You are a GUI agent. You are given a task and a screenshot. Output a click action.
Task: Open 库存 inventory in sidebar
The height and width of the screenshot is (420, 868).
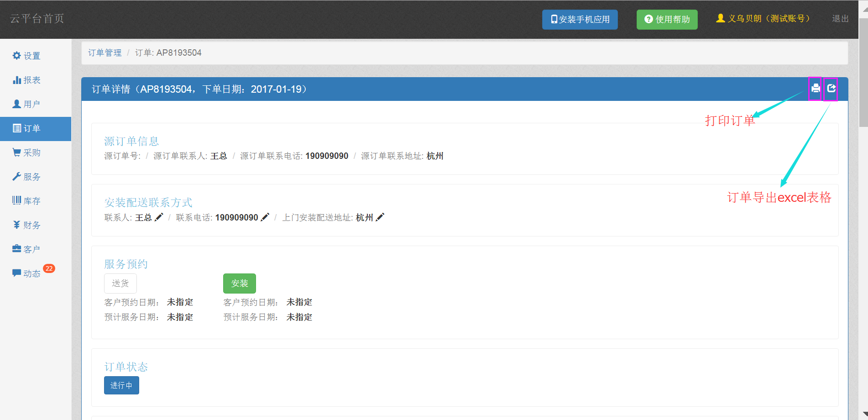click(26, 201)
